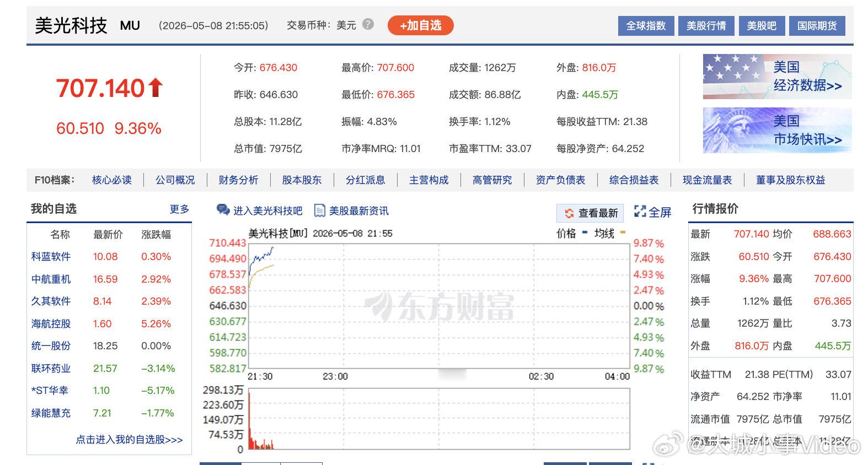
Task: Open 董事及股东权益 tab
Action: pyautogui.click(x=791, y=180)
